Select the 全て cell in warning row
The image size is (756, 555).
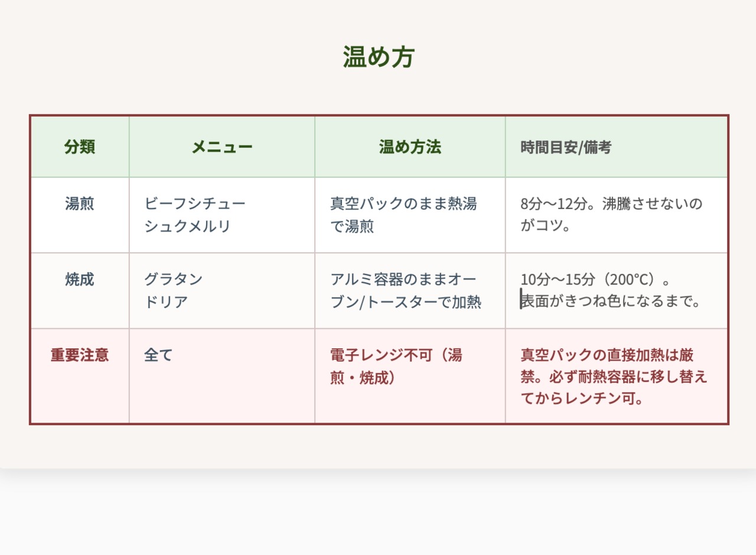[158, 355]
